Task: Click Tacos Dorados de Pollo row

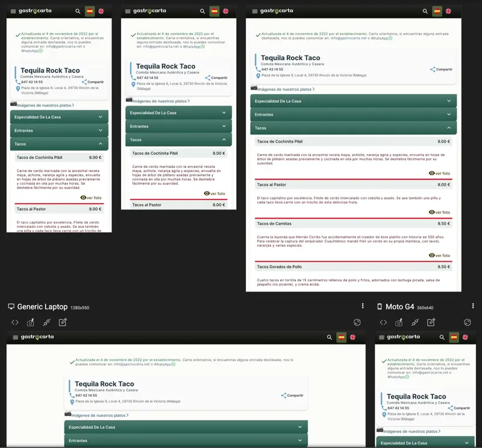Action: pyautogui.click(x=354, y=267)
